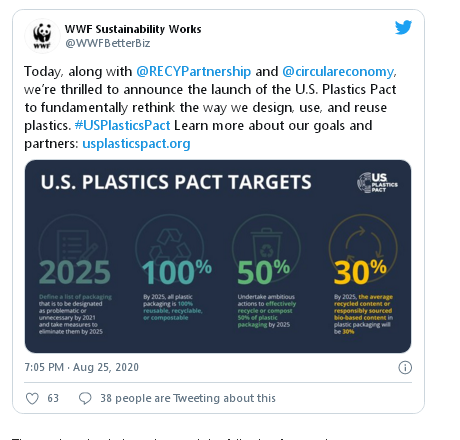Click the circular arrows icon above 30%
Image resolution: width=460 pixels, height=440 pixels.
coord(363,245)
